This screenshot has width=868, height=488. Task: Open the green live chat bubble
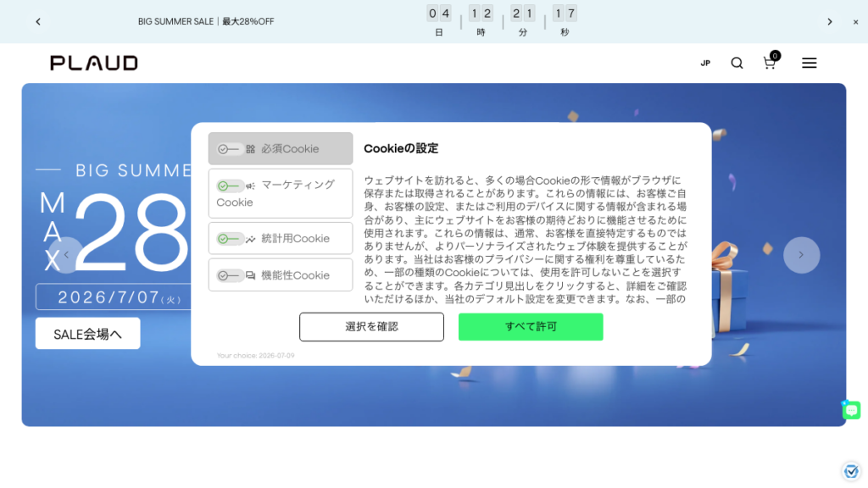(x=851, y=410)
